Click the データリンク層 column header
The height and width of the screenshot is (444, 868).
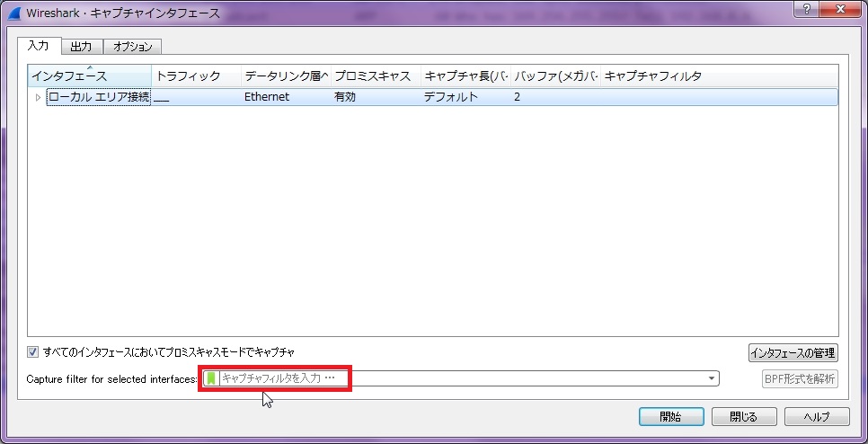[287, 76]
